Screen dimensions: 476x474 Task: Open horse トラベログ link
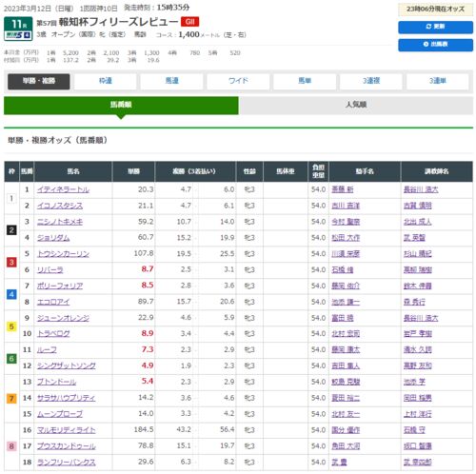tap(53, 334)
